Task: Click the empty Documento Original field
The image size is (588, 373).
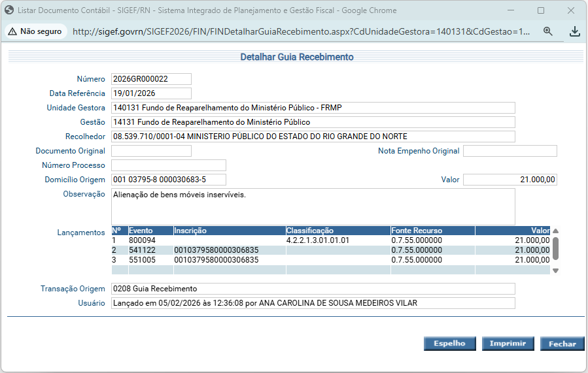Action: pos(151,151)
